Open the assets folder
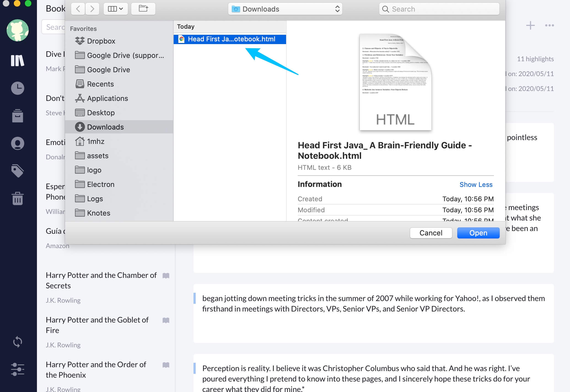Viewport: 570px width, 392px height. point(119,155)
